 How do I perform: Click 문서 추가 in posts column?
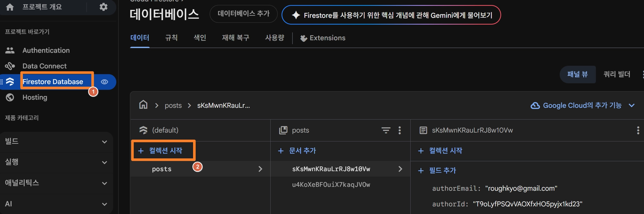[297, 151]
